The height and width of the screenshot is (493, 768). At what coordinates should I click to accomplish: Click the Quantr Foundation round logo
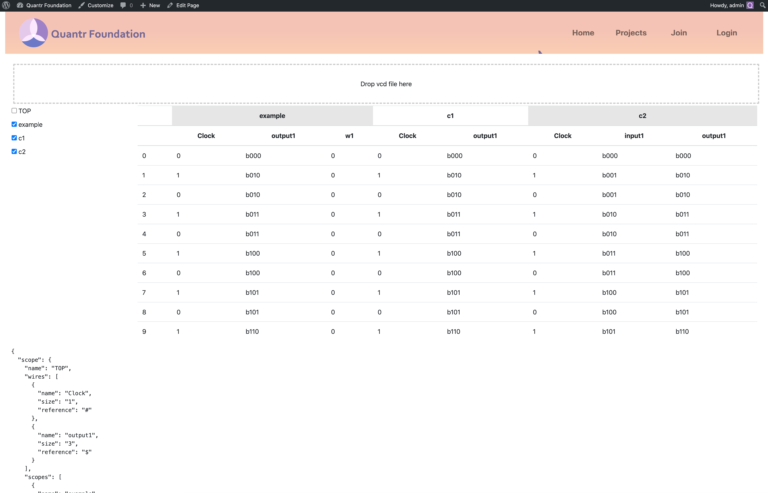point(33,33)
